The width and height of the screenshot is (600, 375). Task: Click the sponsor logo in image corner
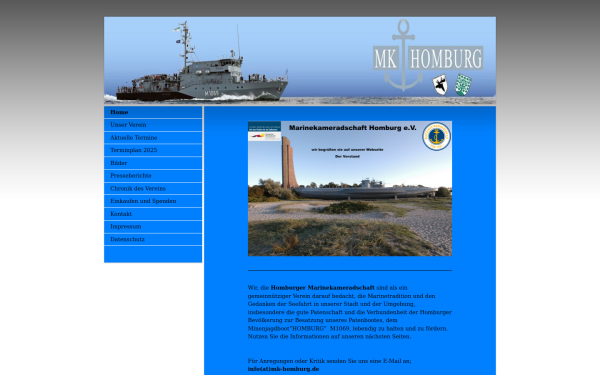click(264, 131)
